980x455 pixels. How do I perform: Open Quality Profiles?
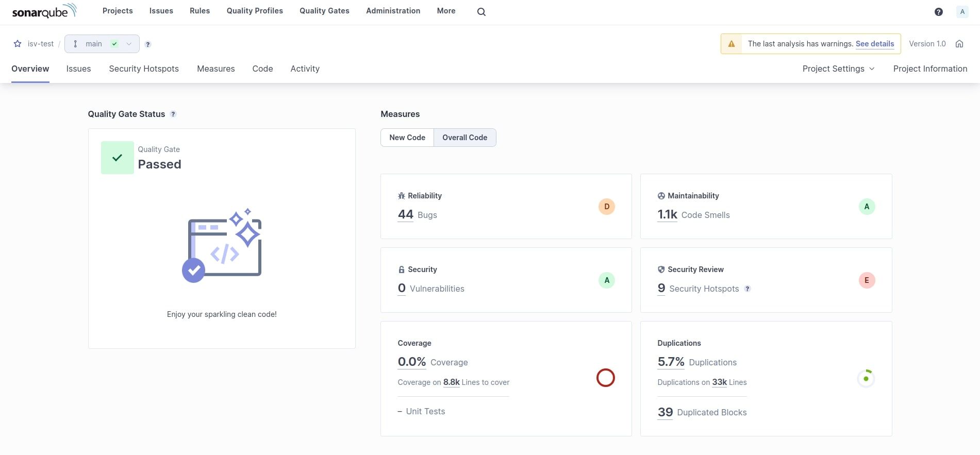tap(255, 11)
